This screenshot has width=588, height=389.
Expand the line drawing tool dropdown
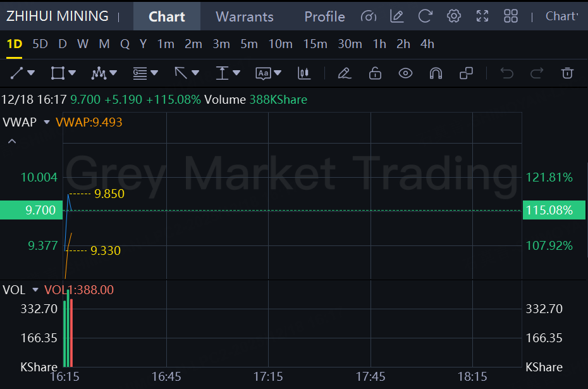pos(31,73)
